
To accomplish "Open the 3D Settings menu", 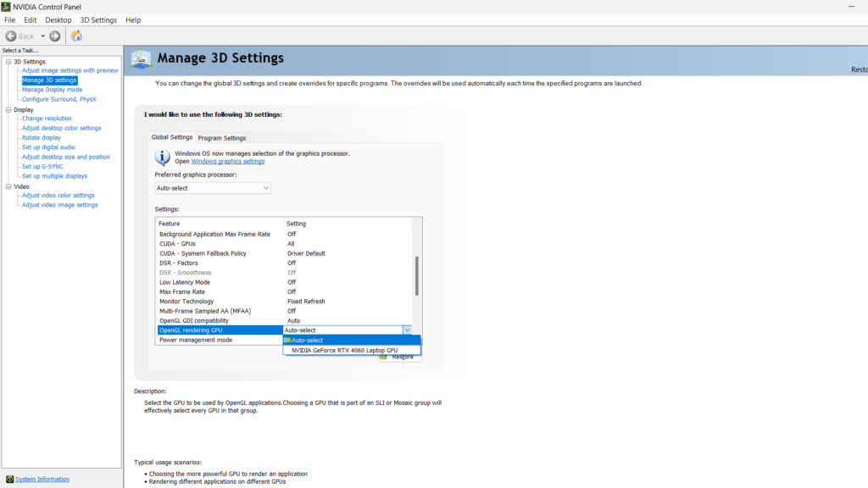I will (98, 19).
